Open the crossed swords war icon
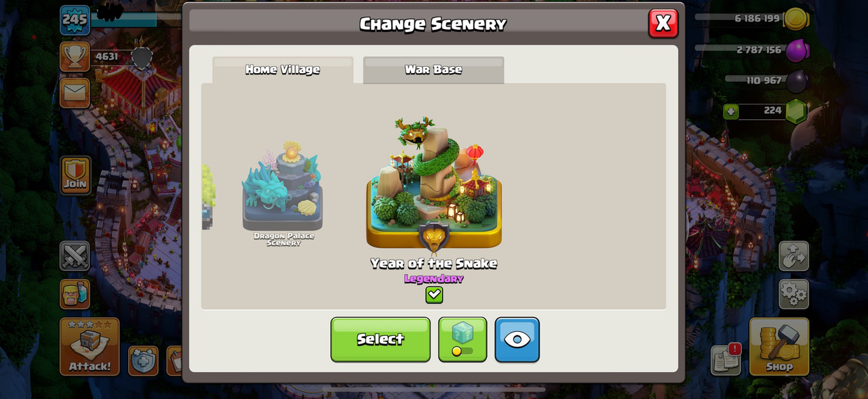868x399 pixels. (75, 256)
